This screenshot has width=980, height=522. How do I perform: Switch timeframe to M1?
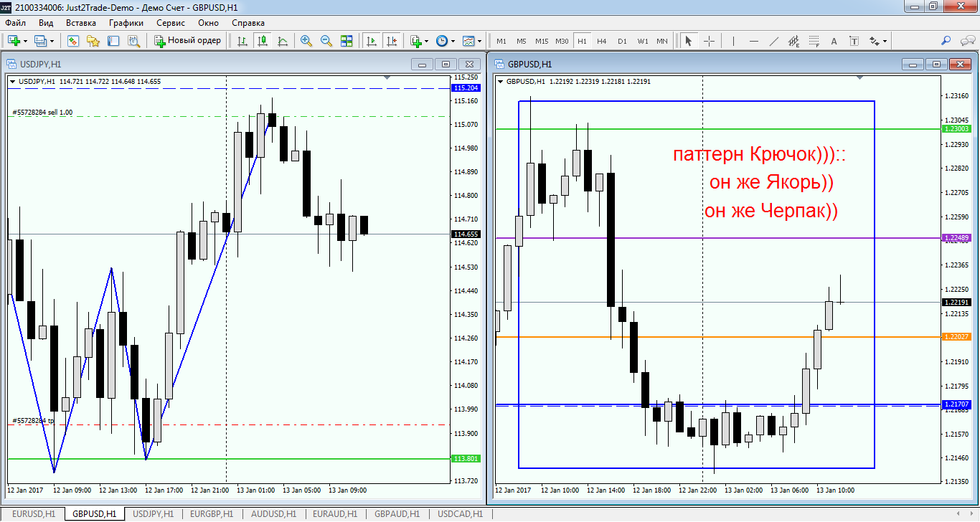point(501,41)
